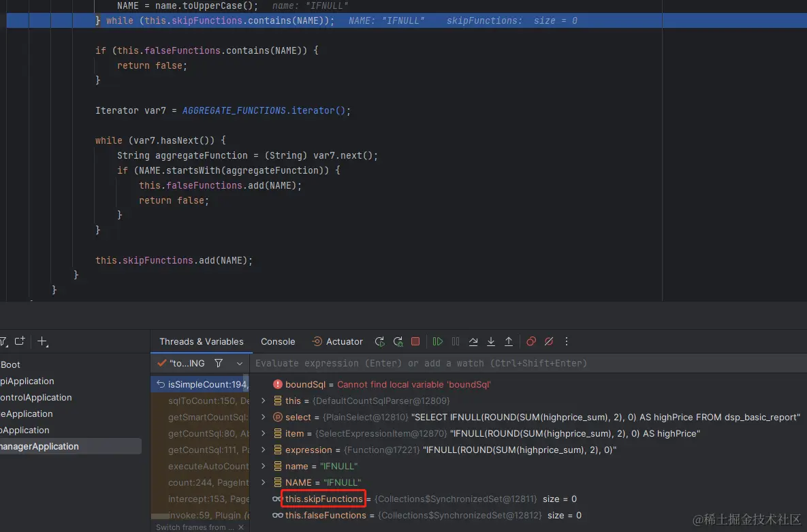Click the if falseFunctions.contains(NAME) line
The image size is (807, 532).
pos(207,50)
